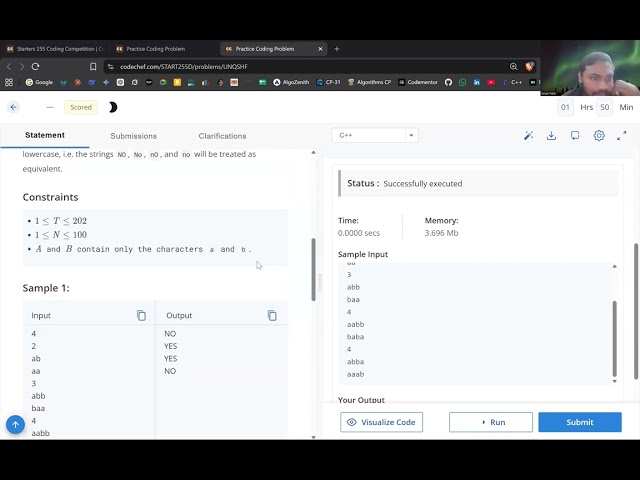640x480 pixels.
Task: Open the CP-31 bookmark
Action: point(328,82)
